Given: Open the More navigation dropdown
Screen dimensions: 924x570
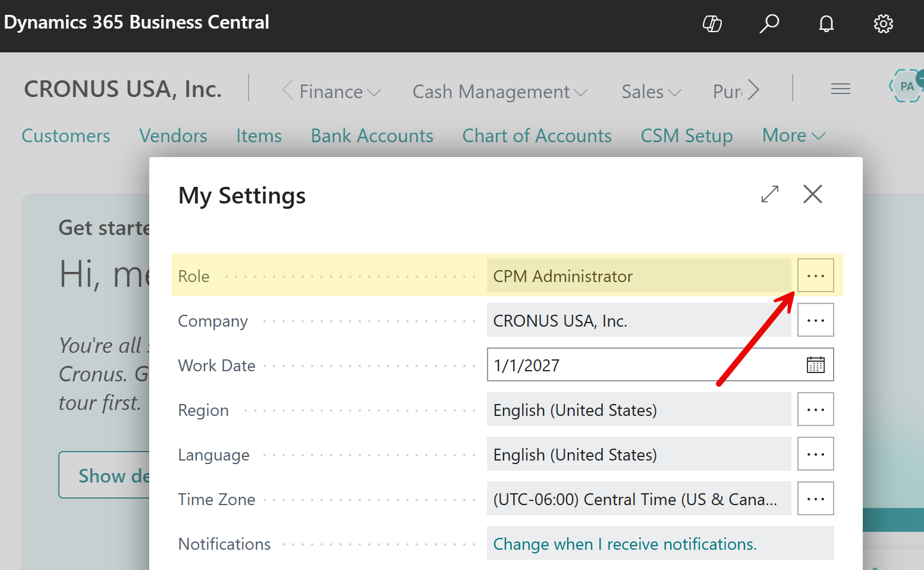Looking at the screenshot, I should coord(793,136).
